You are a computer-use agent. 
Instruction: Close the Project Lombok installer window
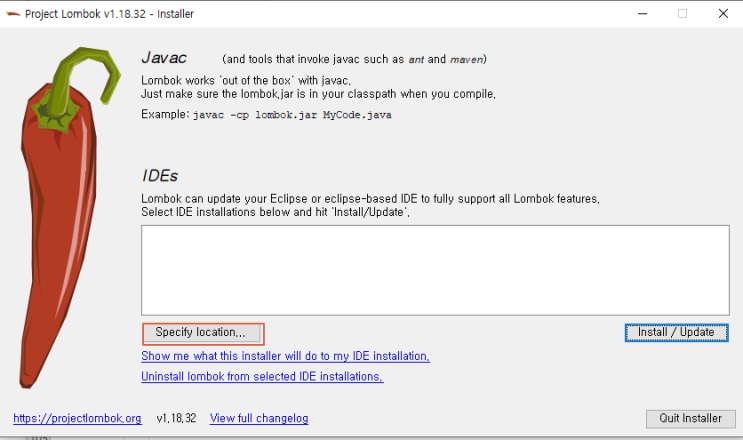(x=723, y=14)
